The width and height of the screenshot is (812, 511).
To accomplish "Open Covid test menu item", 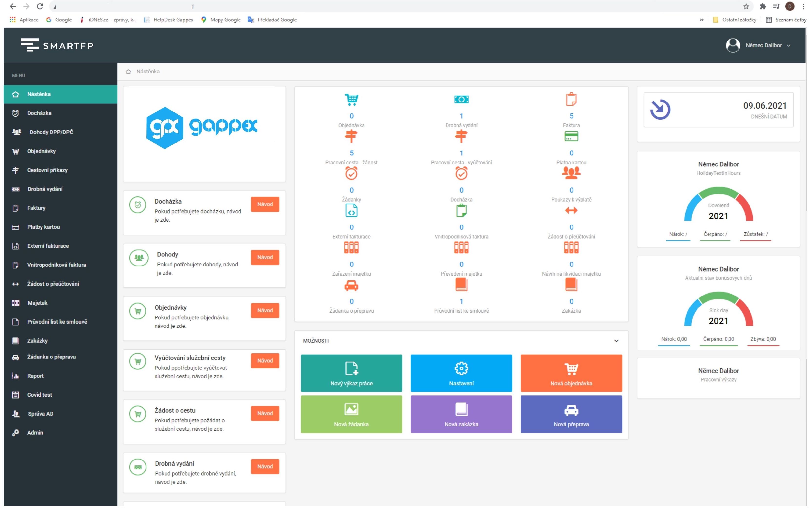I will click(40, 395).
